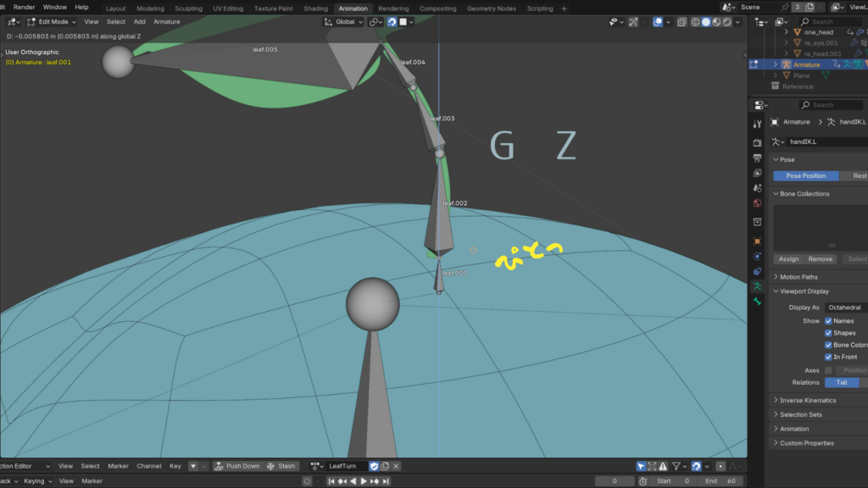Open the World properties tab
This screenshot has height=488, width=868.
coord(757,203)
